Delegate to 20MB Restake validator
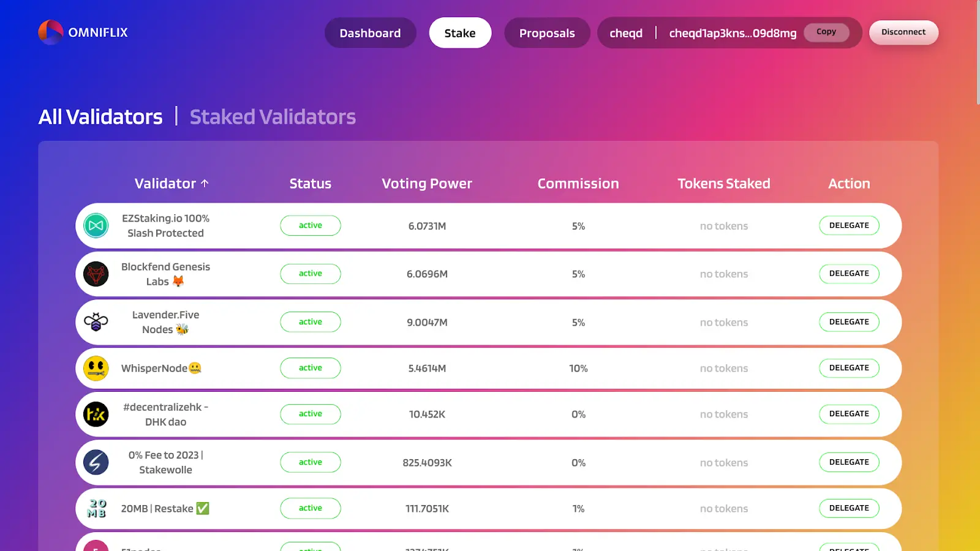The image size is (980, 551). pyautogui.click(x=849, y=508)
